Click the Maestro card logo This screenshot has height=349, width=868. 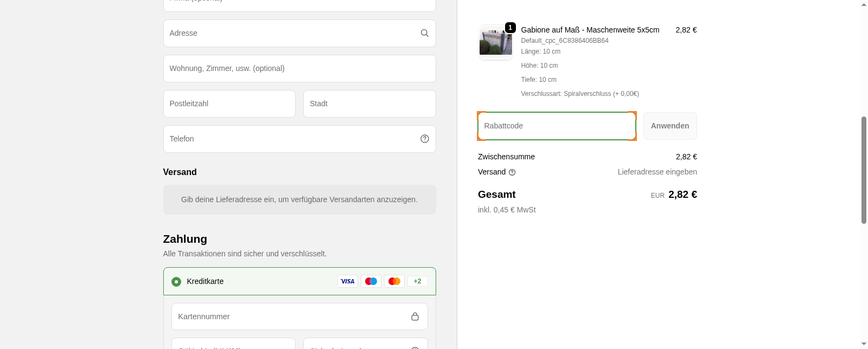pos(371,281)
